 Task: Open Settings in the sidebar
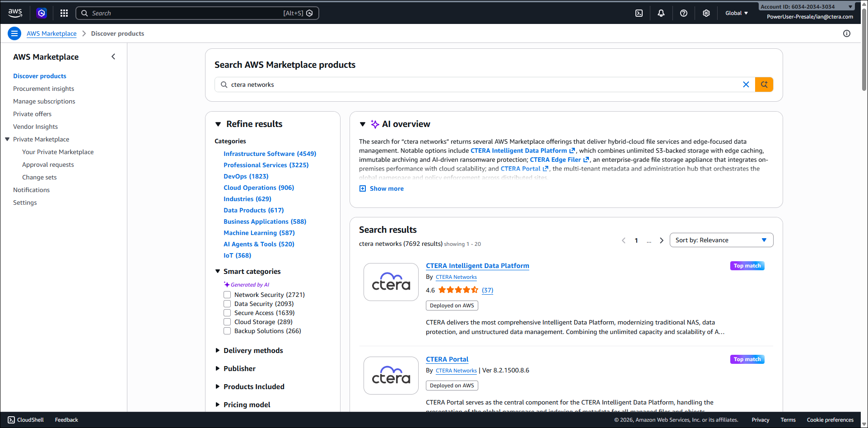pyautogui.click(x=25, y=202)
